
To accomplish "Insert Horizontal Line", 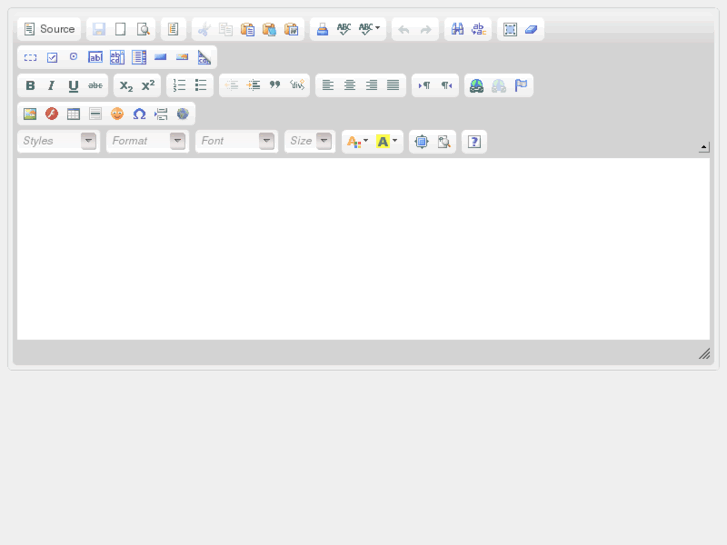I will tap(96, 114).
